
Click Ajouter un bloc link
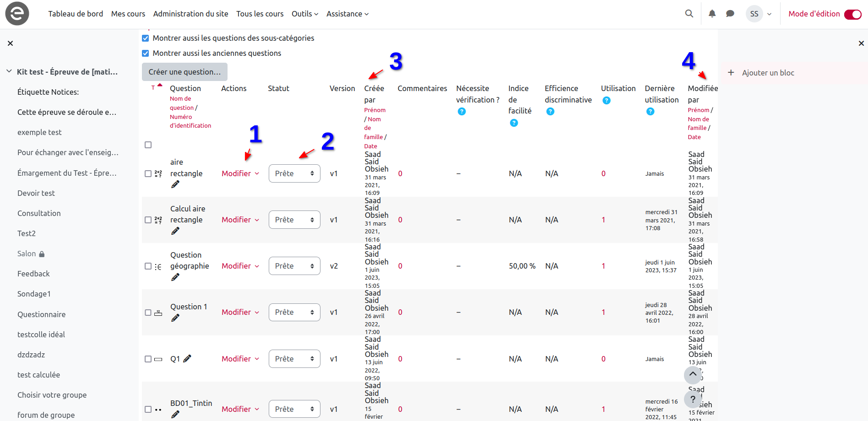point(768,73)
